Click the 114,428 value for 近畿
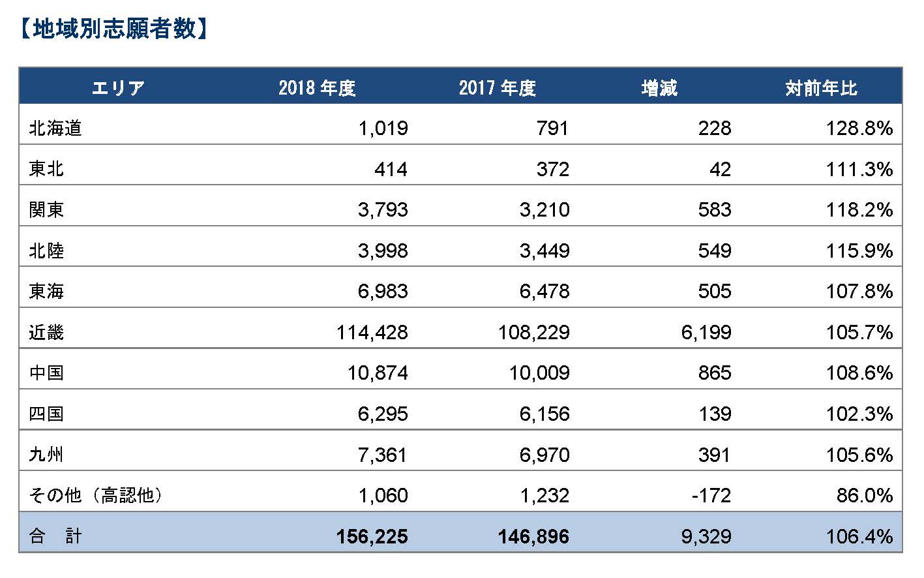 pos(372,333)
